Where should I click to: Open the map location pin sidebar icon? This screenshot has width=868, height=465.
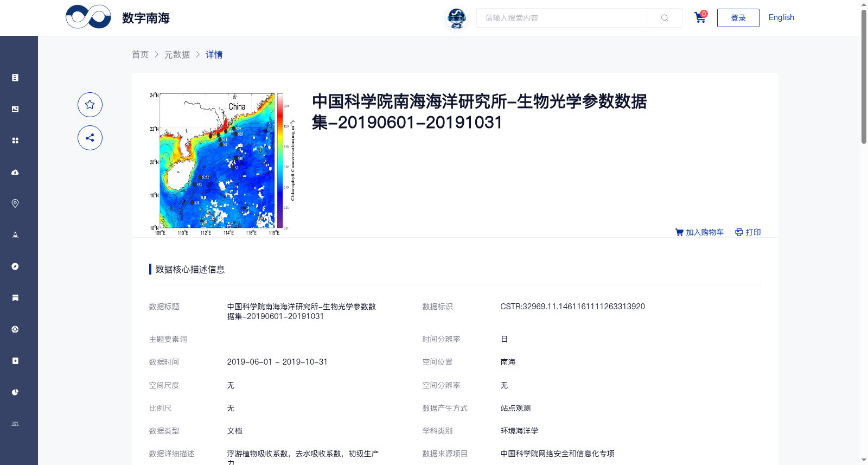point(15,203)
